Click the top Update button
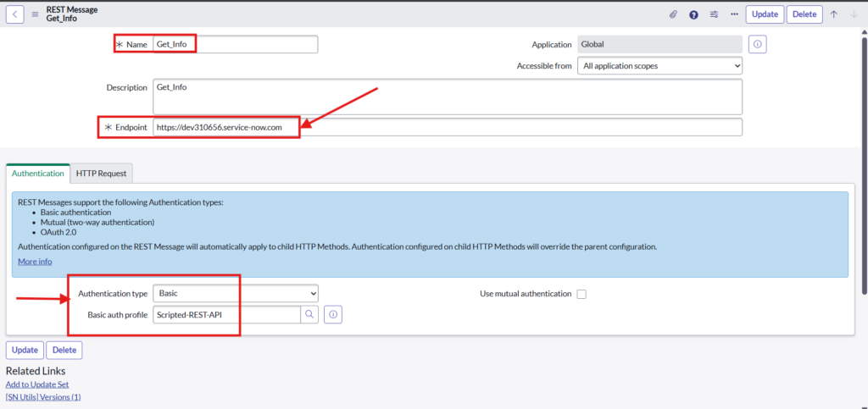The height and width of the screenshot is (409, 868). (x=764, y=14)
